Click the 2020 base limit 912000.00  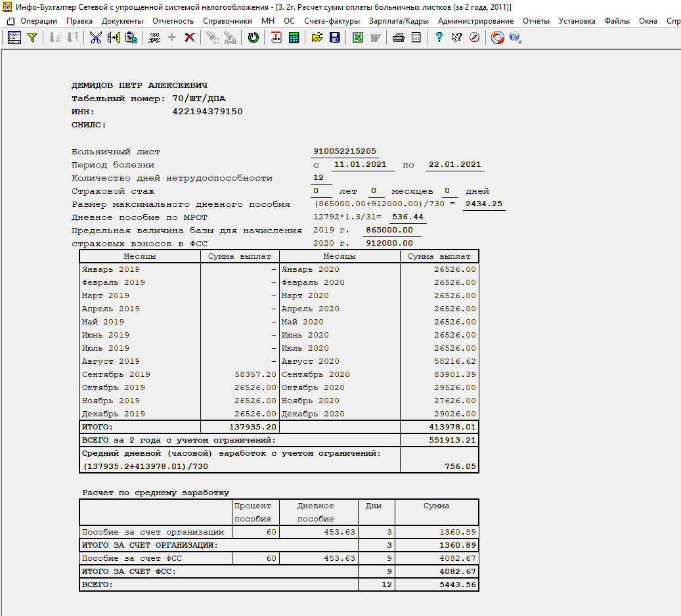pos(389,243)
